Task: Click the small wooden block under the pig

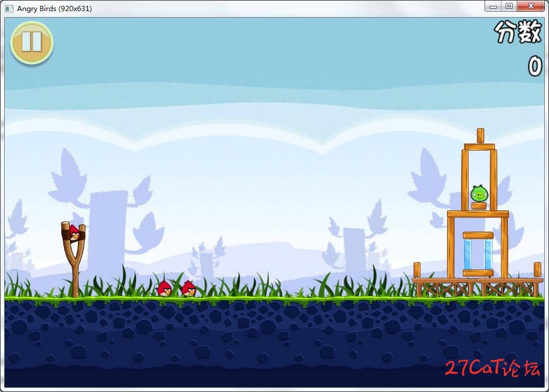Action: (x=479, y=206)
